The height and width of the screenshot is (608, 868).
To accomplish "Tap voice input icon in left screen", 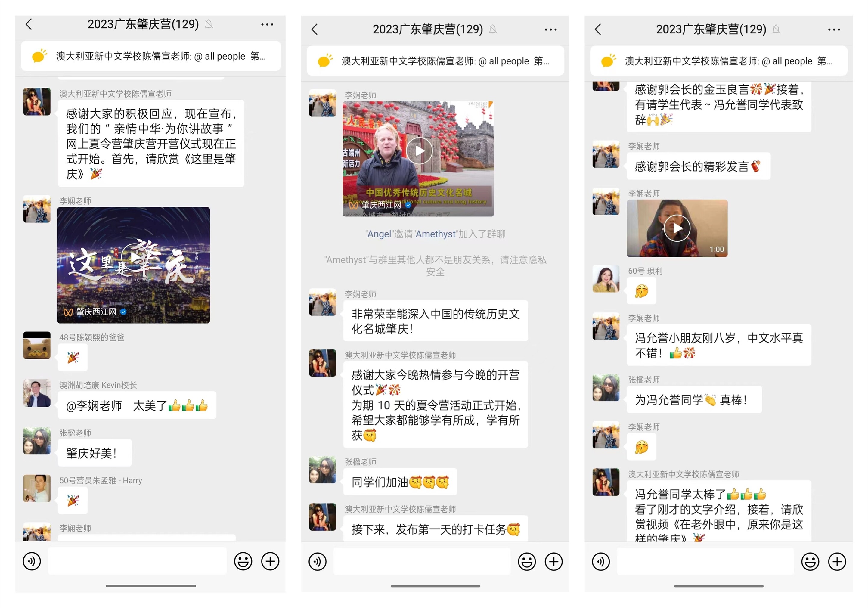I will pos(32,561).
